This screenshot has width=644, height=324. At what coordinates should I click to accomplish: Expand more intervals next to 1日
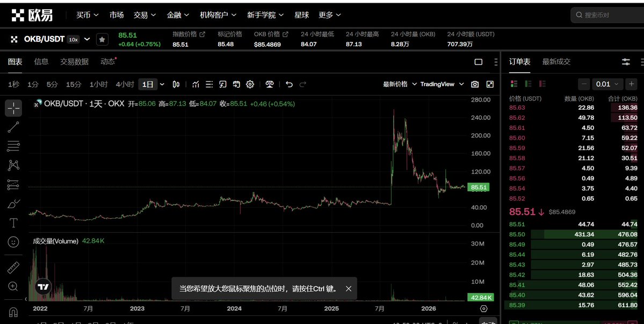[162, 84]
